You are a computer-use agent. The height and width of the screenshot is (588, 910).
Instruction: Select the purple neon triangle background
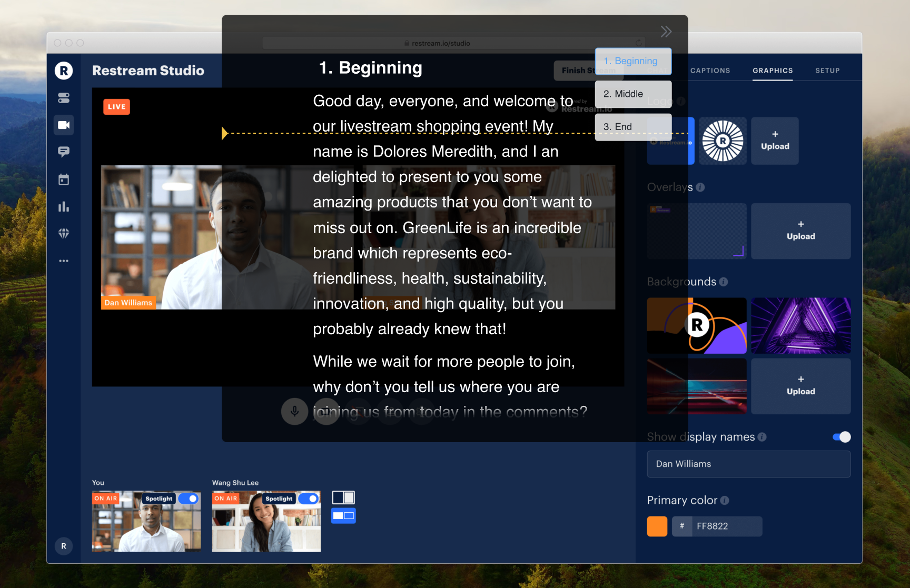click(x=800, y=325)
